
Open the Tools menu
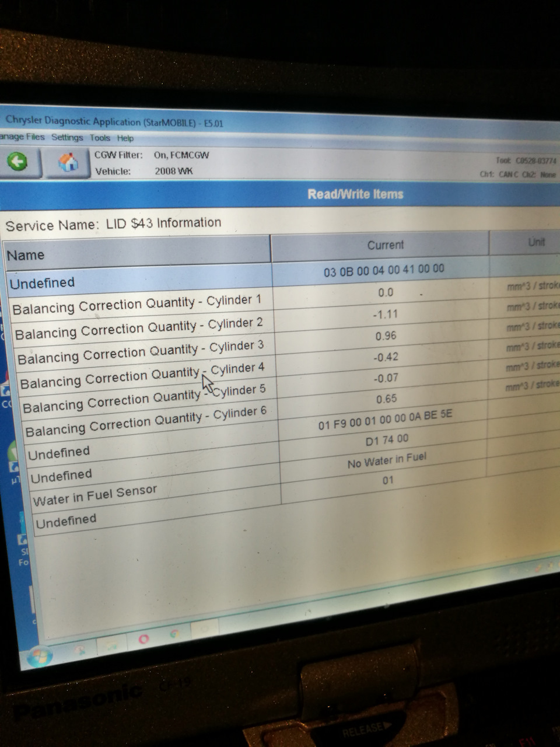[100, 138]
